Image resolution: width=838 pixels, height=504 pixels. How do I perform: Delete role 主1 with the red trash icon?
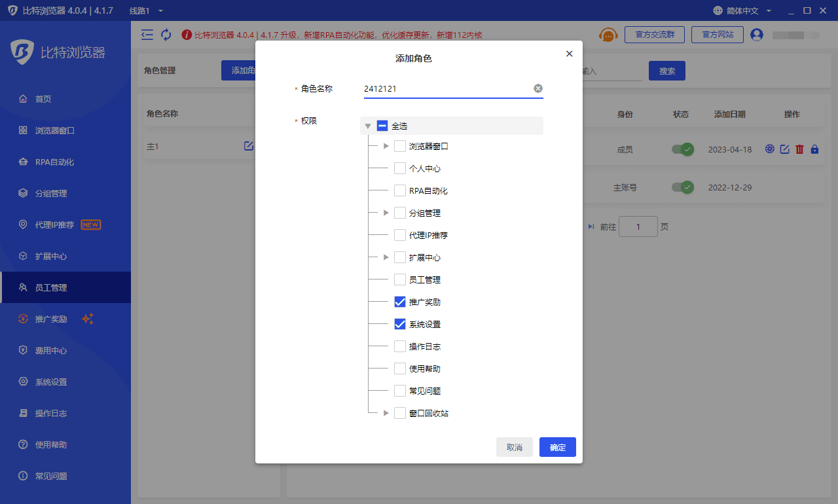tap(799, 149)
